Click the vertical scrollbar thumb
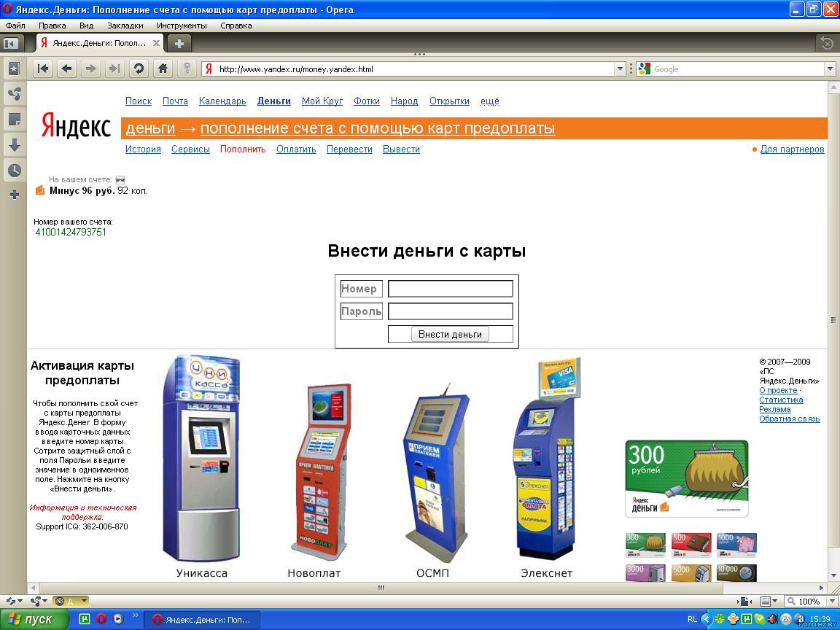The width and height of the screenshot is (840, 630). 833,320
